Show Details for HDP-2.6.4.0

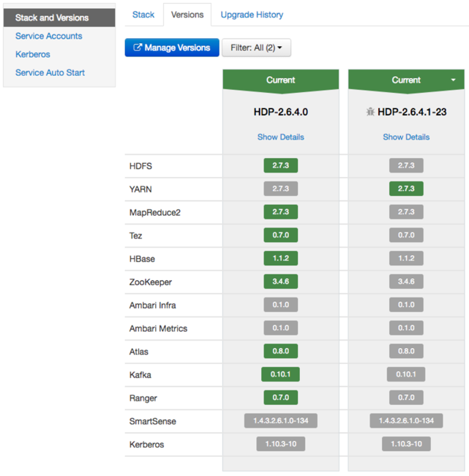(280, 137)
